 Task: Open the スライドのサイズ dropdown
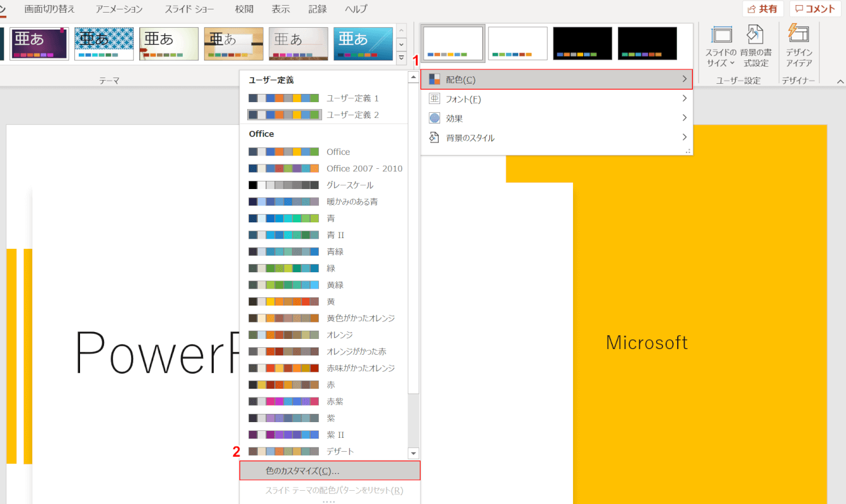[721, 47]
